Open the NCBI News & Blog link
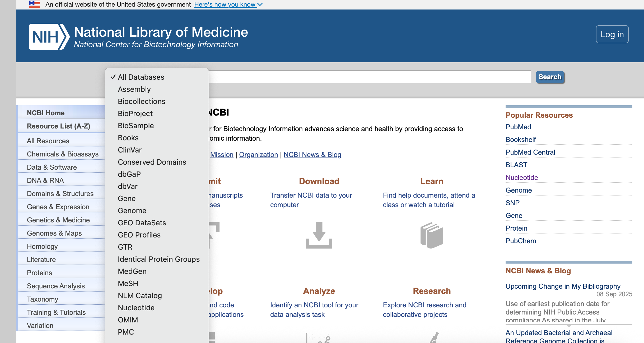 click(x=312, y=155)
